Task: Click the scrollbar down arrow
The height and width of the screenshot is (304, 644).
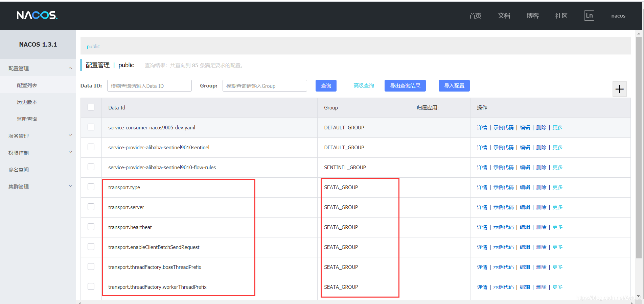Action: 639,297
